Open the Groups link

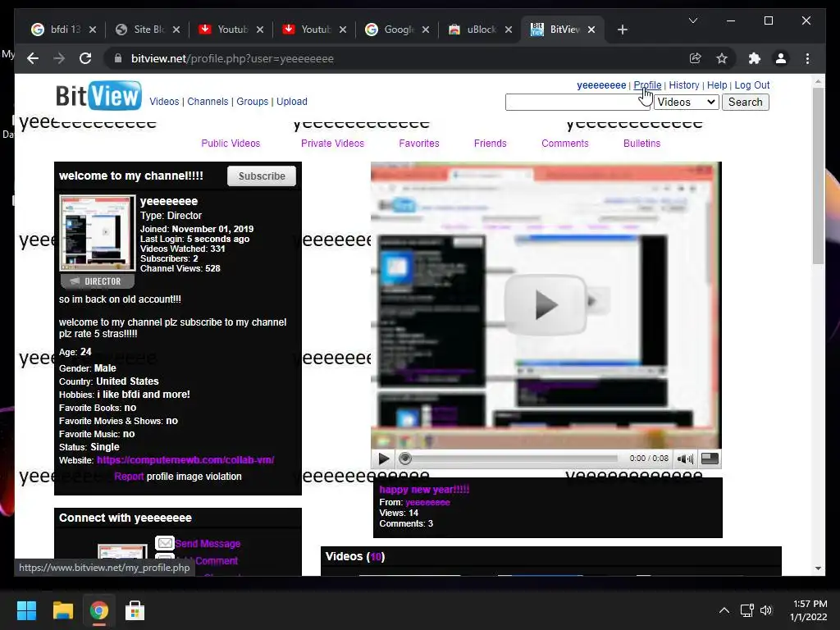tap(253, 101)
